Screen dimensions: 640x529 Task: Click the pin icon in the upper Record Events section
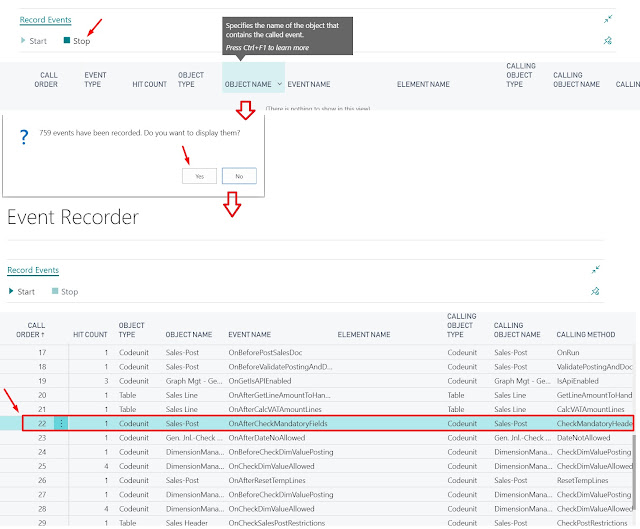tap(608, 40)
